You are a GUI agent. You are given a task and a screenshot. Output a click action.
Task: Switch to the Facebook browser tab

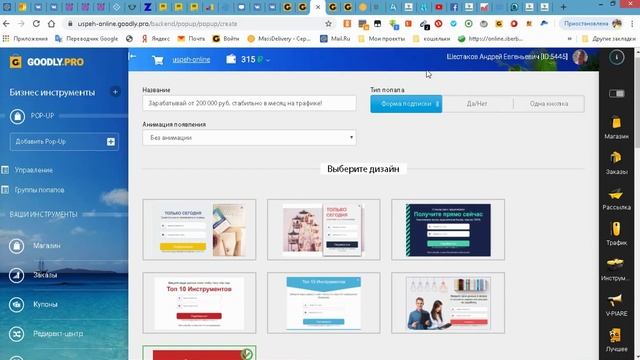click(x=454, y=7)
